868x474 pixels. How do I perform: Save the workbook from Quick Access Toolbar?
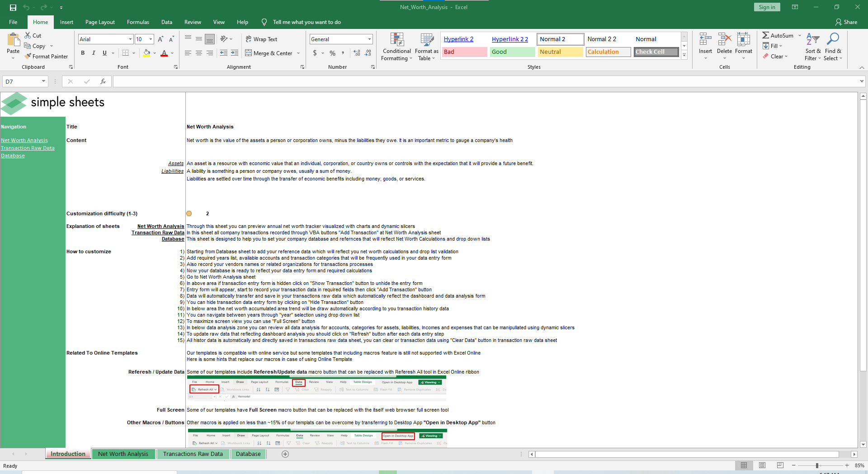[13, 7]
